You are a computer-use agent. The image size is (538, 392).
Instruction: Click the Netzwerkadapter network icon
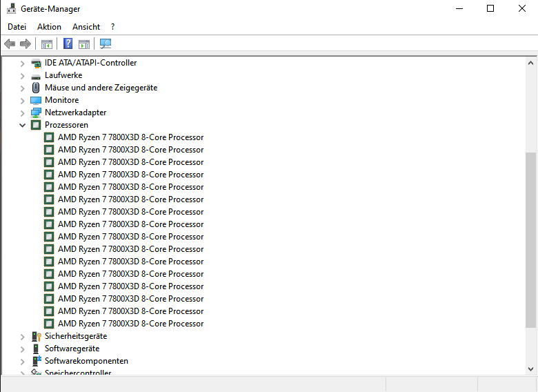36,112
